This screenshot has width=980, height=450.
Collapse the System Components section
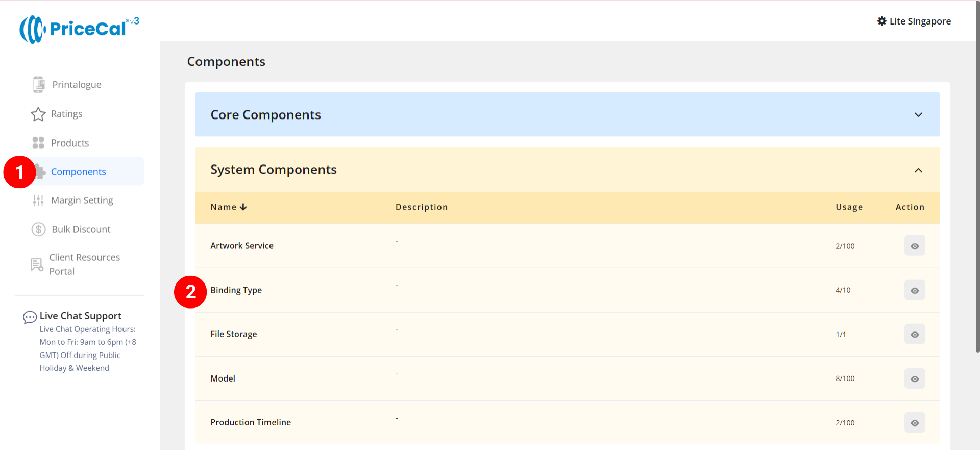point(918,170)
